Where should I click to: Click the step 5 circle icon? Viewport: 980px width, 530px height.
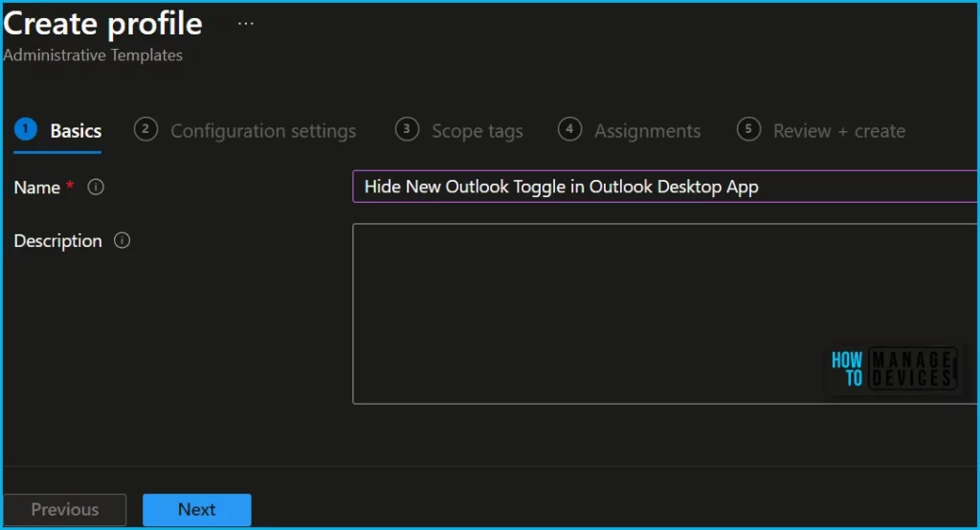(748, 129)
